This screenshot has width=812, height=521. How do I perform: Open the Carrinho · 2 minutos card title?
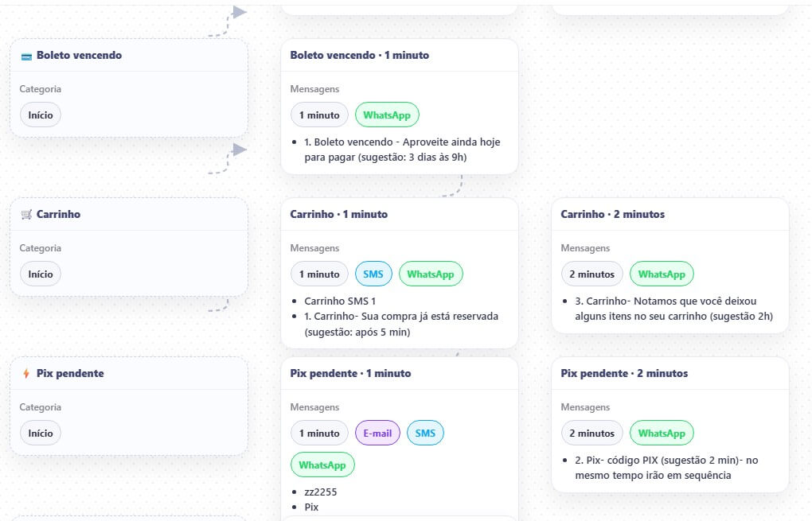612,215
